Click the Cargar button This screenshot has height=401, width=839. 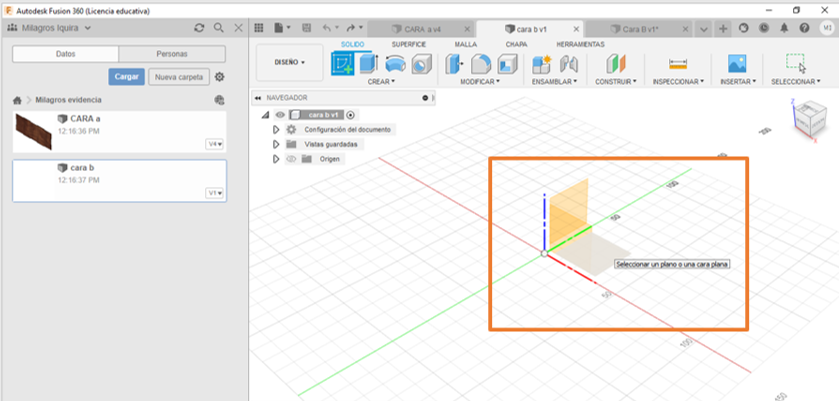126,77
